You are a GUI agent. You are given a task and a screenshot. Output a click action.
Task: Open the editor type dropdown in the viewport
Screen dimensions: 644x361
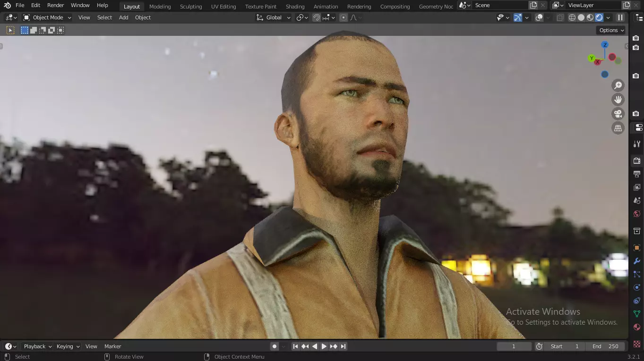pyautogui.click(x=11, y=17)
